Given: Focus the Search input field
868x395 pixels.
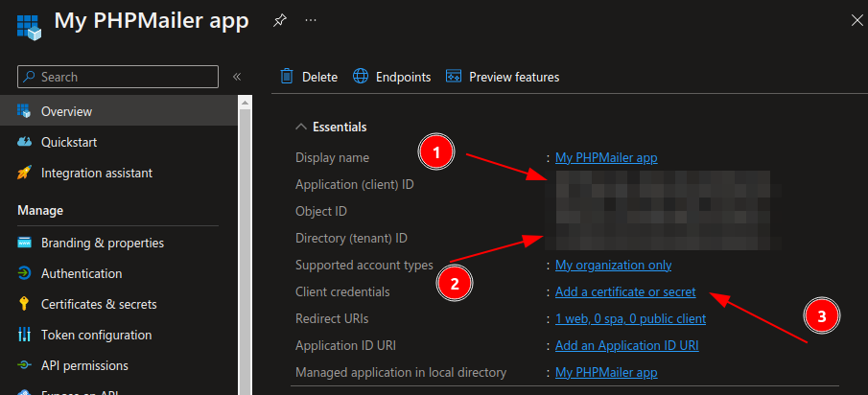Looking at the screenshot, I should [x=118, y=77].
